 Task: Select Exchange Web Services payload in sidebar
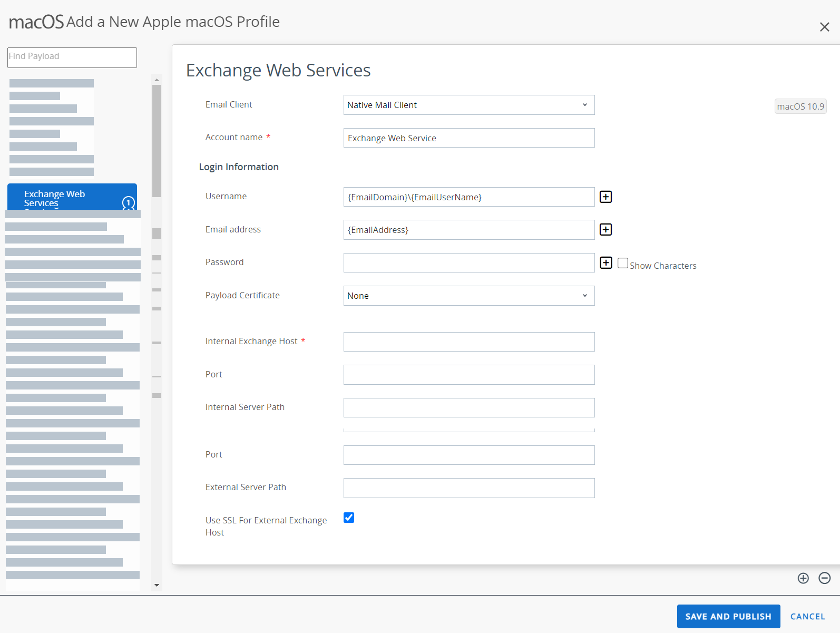tap(72, 197)
